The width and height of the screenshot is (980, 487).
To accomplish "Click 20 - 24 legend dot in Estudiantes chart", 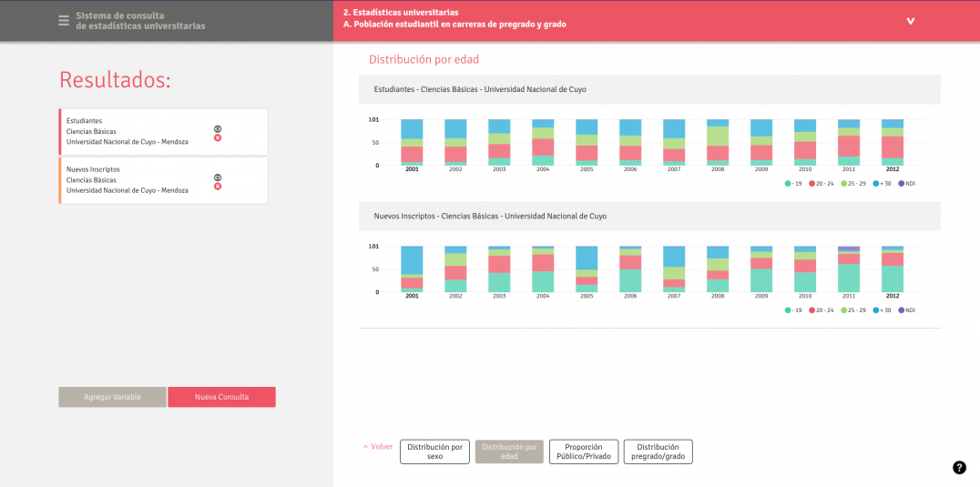I will pos(812,184).
